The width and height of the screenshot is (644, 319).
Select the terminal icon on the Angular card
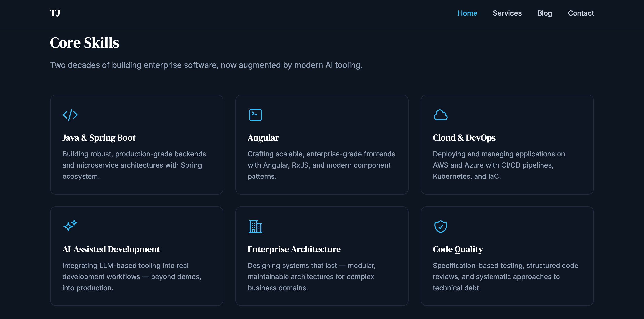255,115
